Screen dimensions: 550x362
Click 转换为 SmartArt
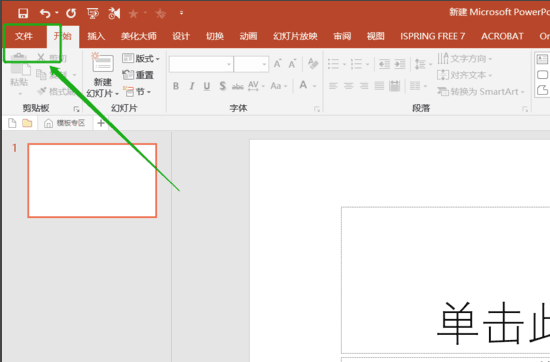pyautogui.click(x=481, y=92)
